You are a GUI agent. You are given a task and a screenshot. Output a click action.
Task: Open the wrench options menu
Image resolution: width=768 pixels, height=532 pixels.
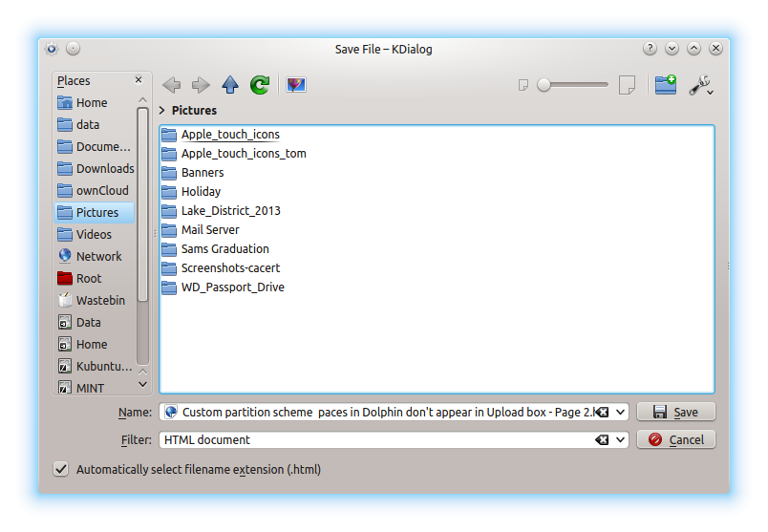click(x=701, y=85)
